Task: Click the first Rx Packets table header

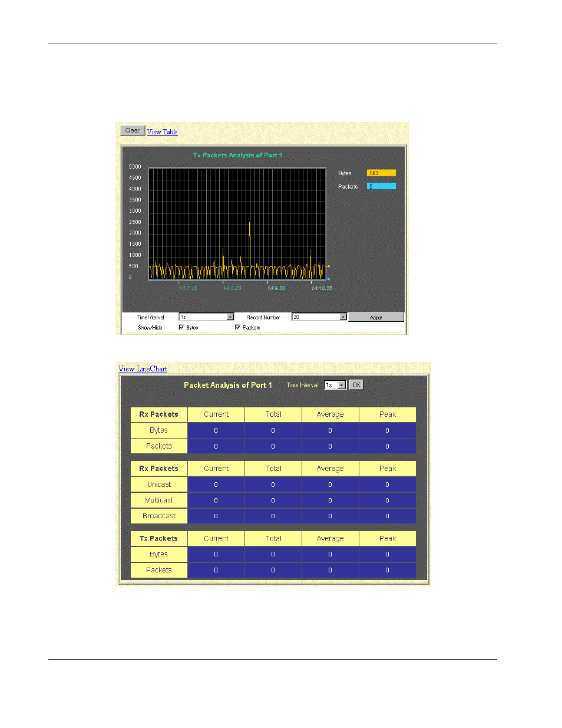Action: click(159, 414)
